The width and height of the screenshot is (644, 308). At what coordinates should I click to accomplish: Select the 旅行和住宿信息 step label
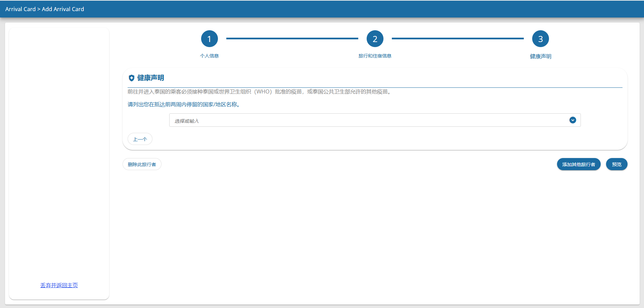(x=375, y=56)
